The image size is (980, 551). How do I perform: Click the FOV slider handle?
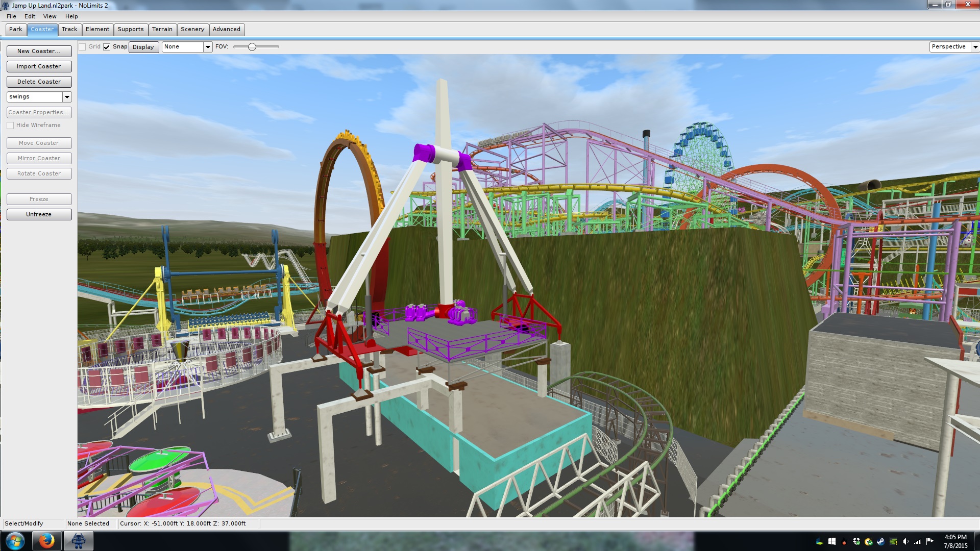coord(252,47)
